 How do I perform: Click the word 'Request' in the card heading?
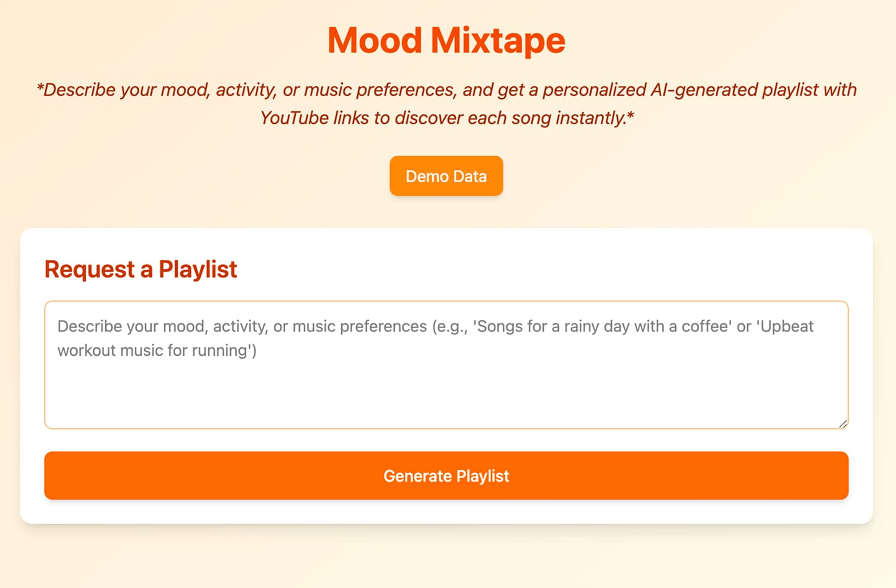(89, 270)
